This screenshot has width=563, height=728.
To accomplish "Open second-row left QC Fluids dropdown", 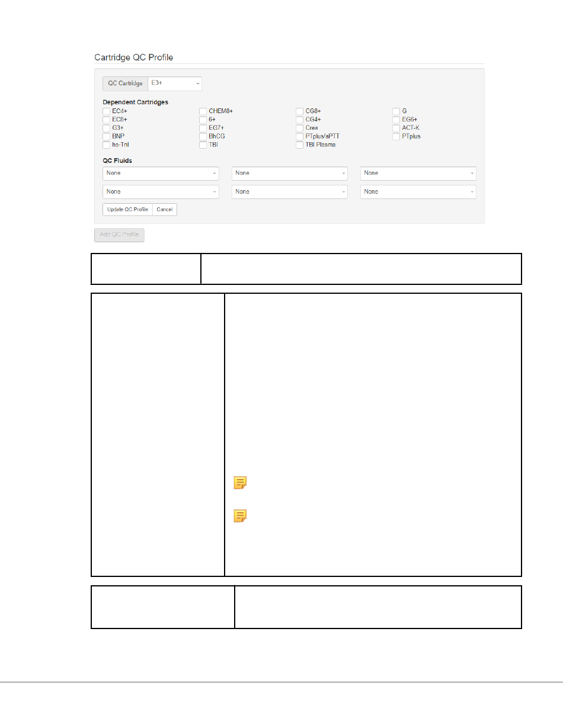I will click(x=161, y=192).
